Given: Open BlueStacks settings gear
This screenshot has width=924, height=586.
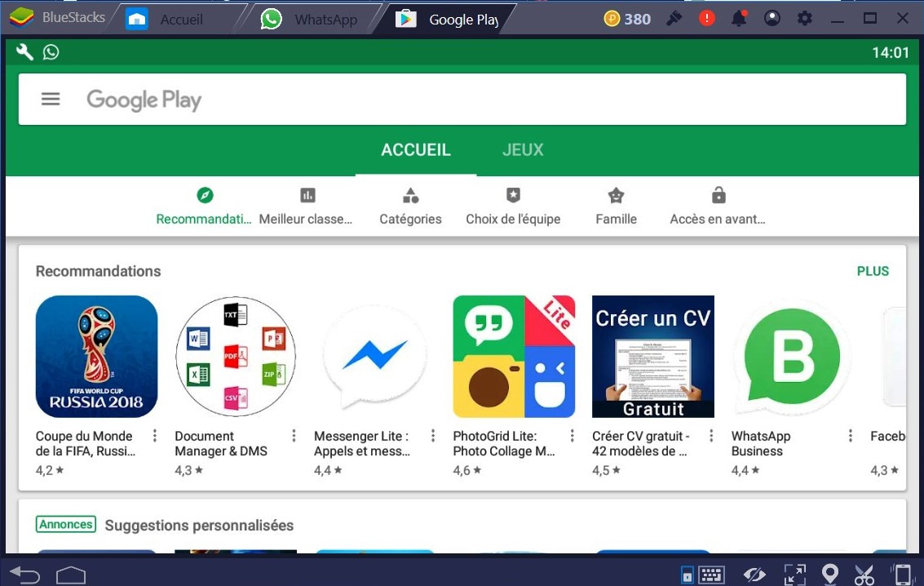Looking at the screenshot, I should click(x=804, y=19).
